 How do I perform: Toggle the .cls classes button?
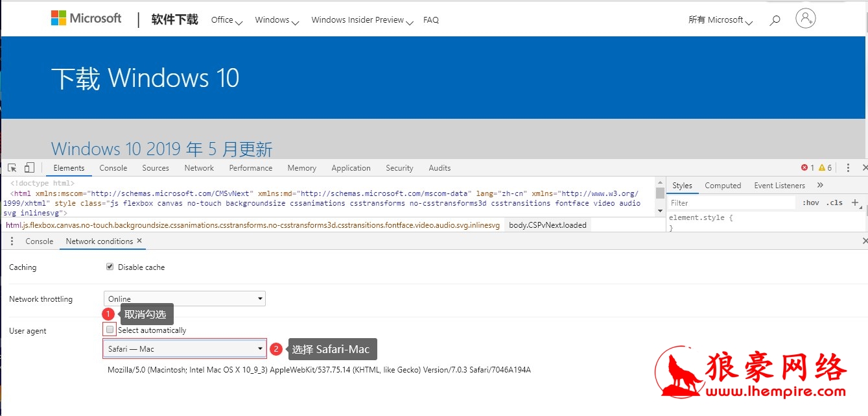834,202
